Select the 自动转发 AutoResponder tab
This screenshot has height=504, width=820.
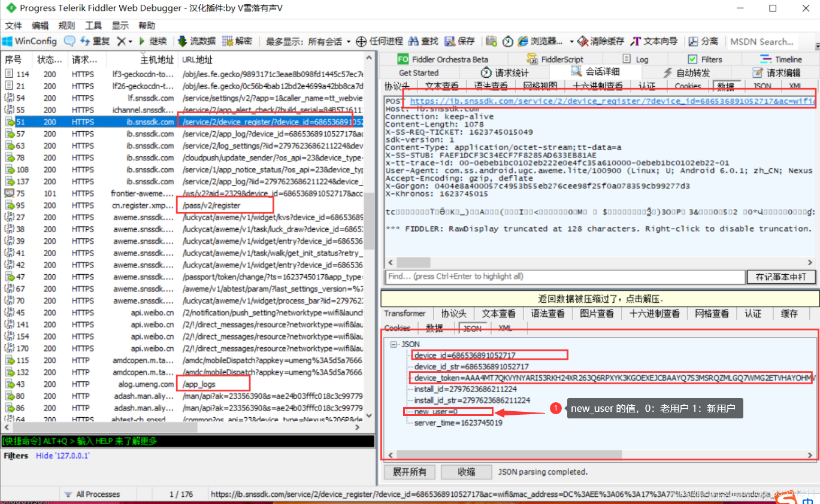[x=686, y=72]
